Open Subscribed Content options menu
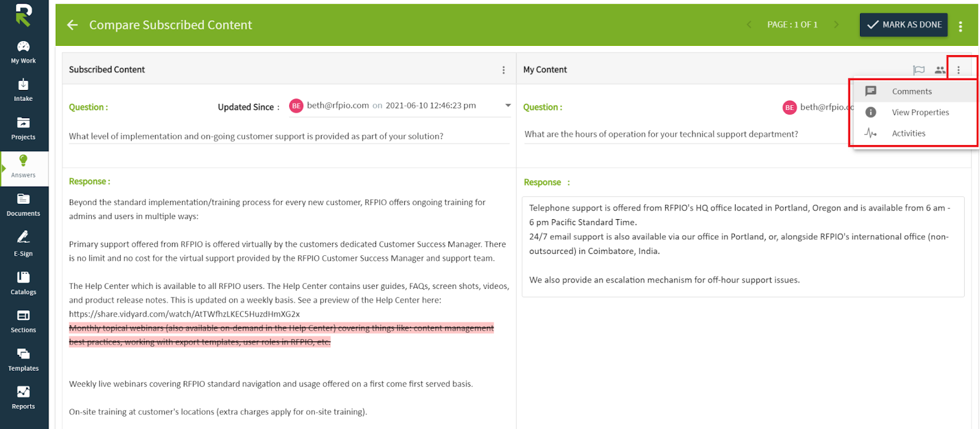 pyautogui.click(x=503, y=70)
